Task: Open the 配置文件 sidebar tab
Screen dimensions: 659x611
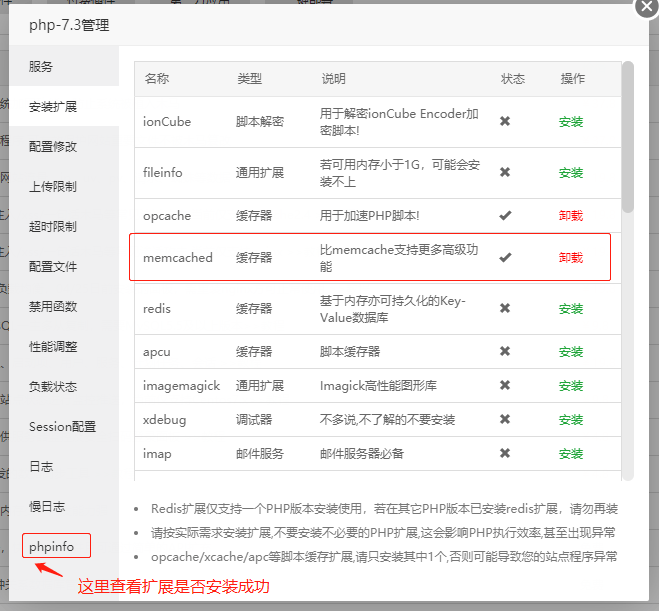Action: pyautogui.click(x=64, y=266)
